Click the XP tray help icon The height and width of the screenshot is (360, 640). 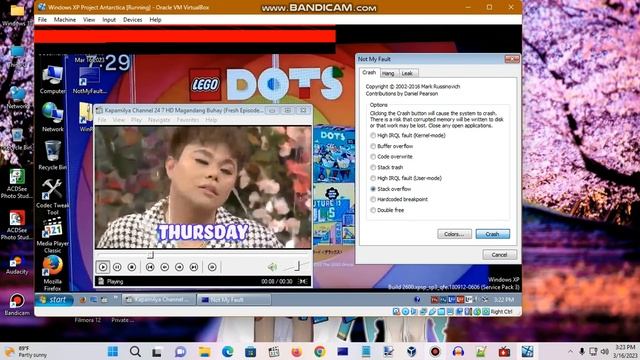[417, 300]
